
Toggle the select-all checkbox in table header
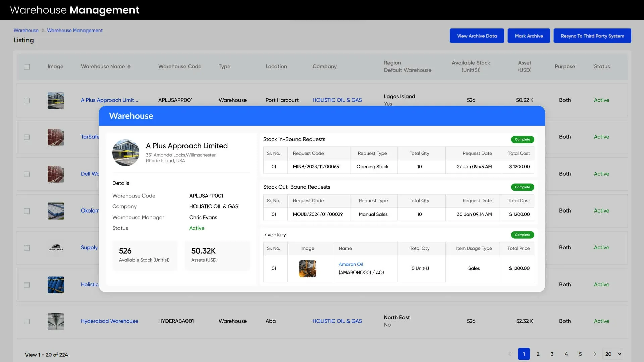pos(27,67)
